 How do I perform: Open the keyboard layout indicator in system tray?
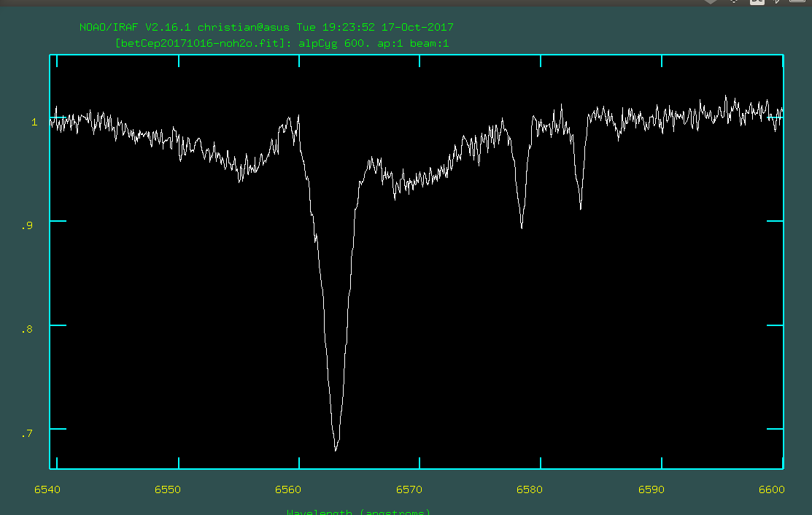click(x=757, y=2)
